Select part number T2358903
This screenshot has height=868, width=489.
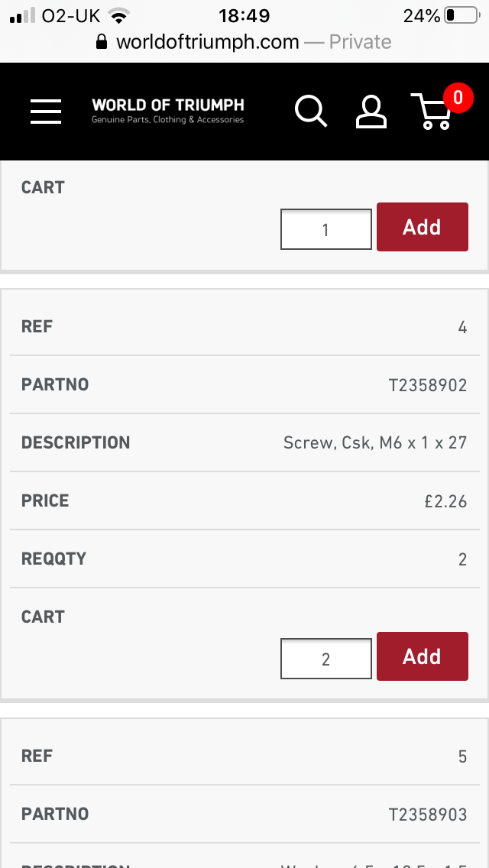click(428, 815)
